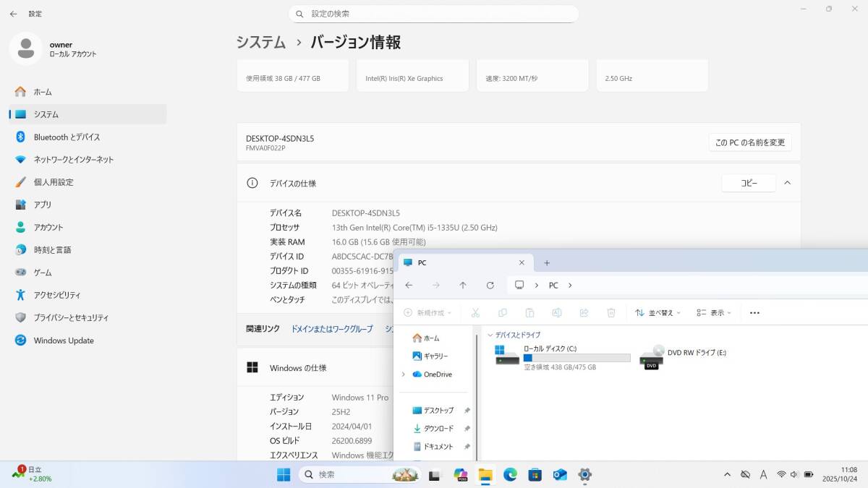Collapse the デバイスの仕様 section chevron

click(787, 182)
